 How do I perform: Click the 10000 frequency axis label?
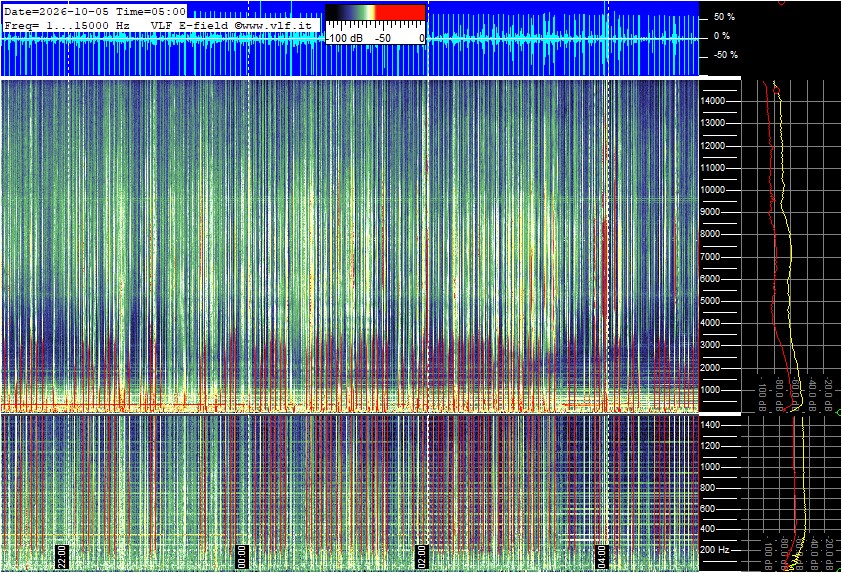[x=713, y=190]
